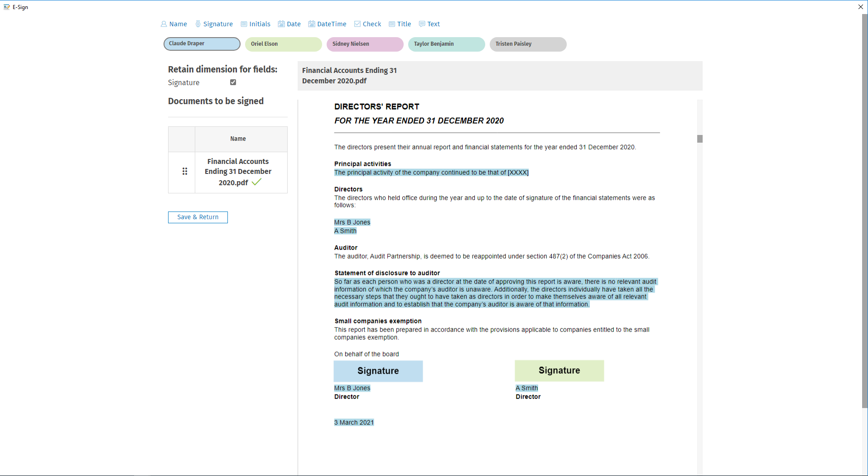Switch to signer Taylor Benjamin

447,44
